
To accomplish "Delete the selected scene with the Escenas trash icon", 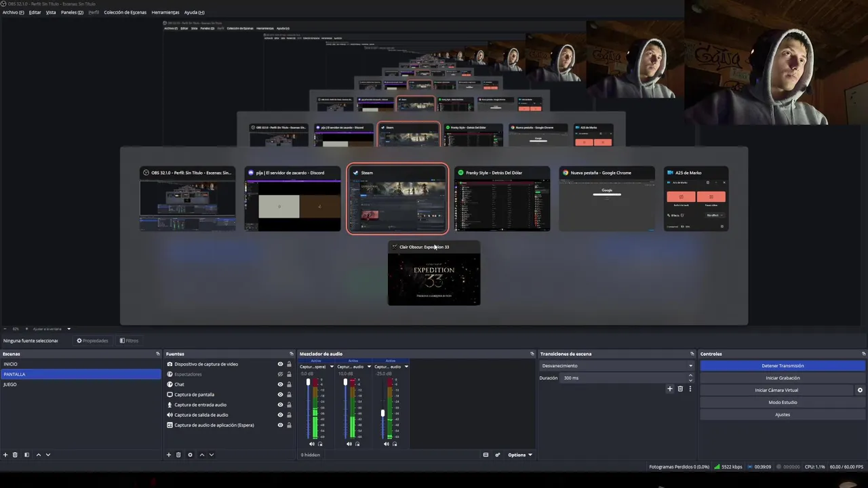I will (x=15, y=455).
